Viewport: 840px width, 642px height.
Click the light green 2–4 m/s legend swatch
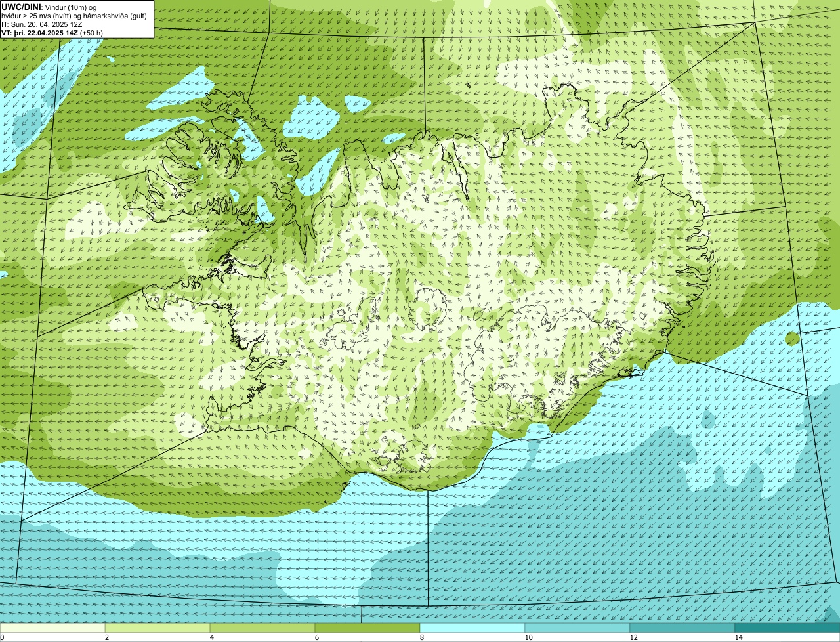point(157,628)
